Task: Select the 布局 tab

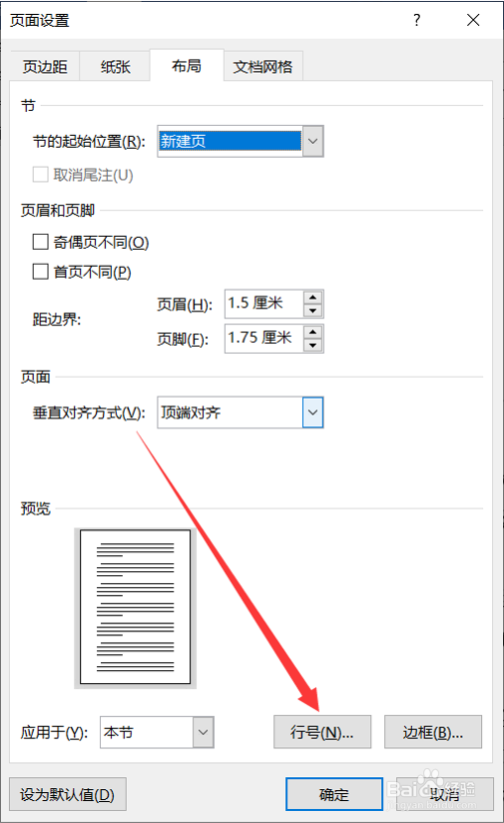Action: click(187, 66)
